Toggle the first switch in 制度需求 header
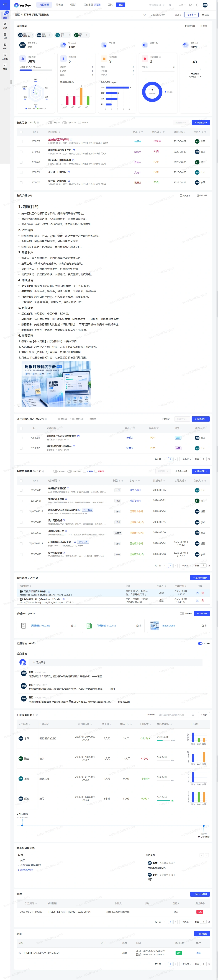This screenshot has width=218, height=980. 50,123
